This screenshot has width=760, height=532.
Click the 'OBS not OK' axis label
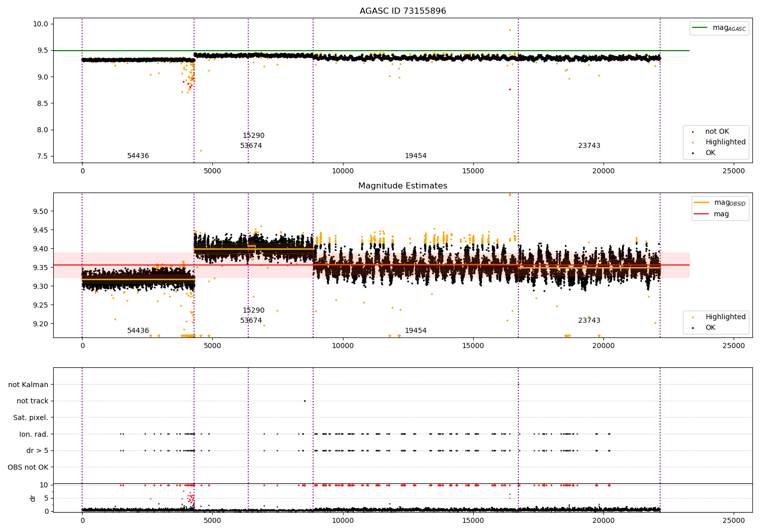point(28,467)
